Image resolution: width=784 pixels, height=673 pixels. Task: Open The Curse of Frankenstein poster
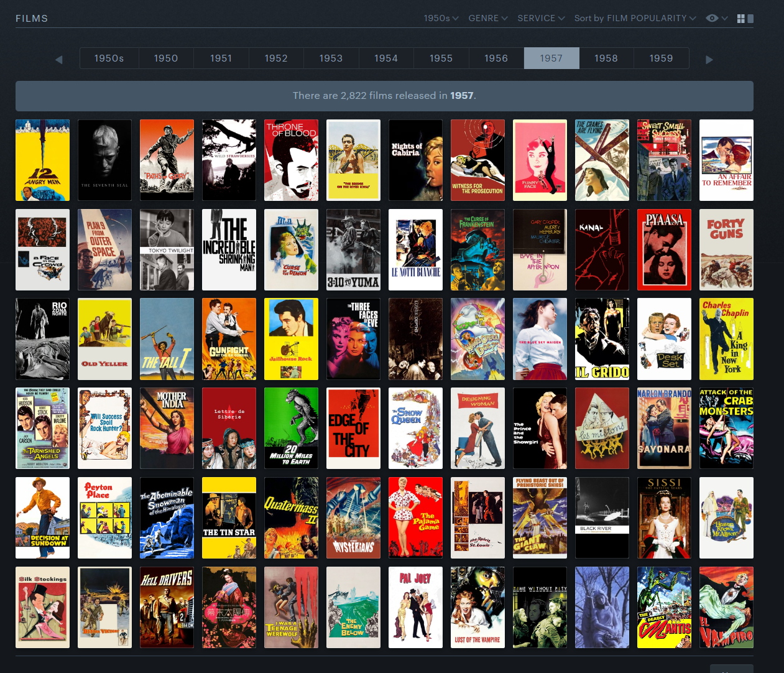pyautogui.click(x=477, y=249)
